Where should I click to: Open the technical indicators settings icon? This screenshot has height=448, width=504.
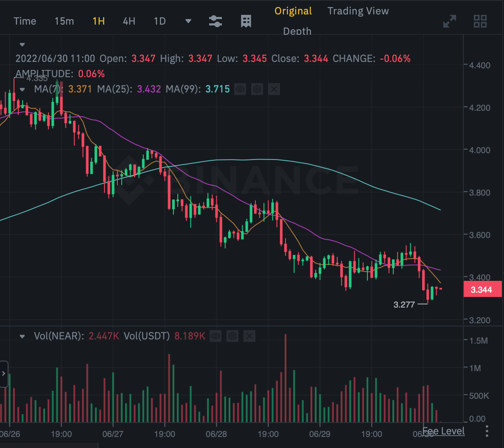216,21
